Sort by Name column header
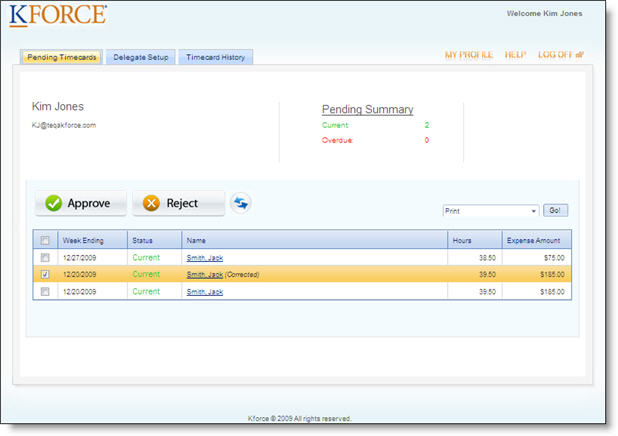The width and height of the screenshot is (618, 436). [x=315, y=240]
